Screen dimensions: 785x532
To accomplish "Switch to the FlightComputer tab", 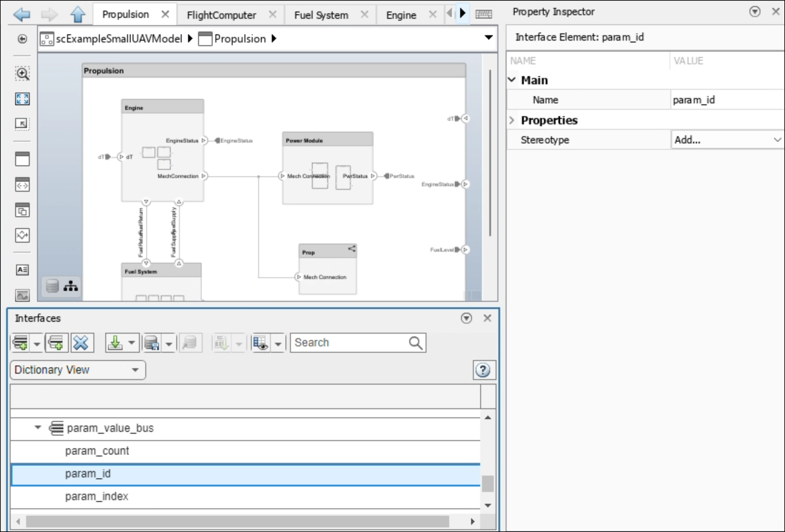I will [x=221, y=15].
